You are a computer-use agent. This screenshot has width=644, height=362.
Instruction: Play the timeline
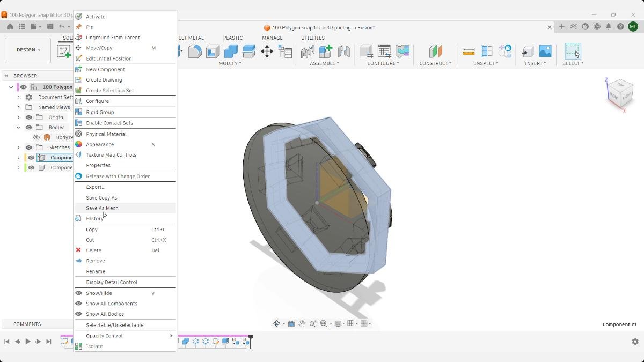[28, 341]
